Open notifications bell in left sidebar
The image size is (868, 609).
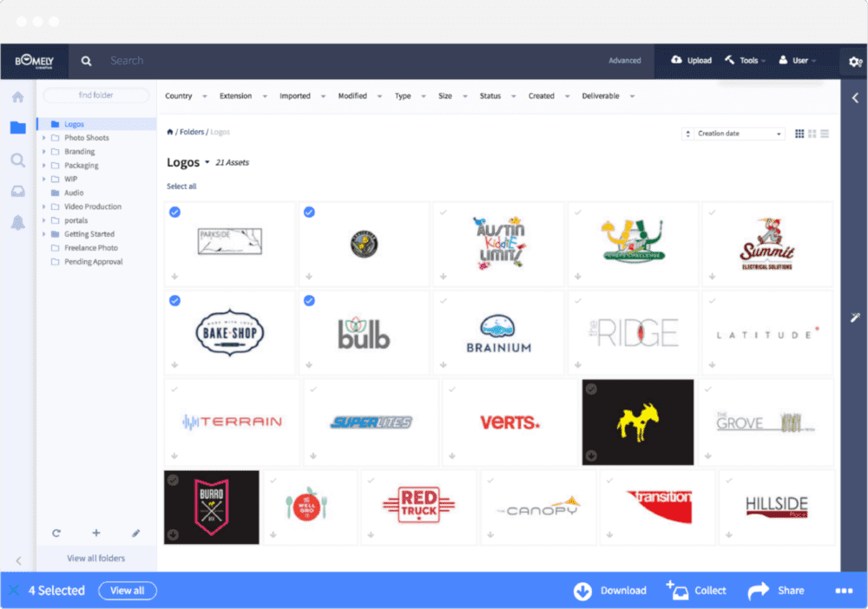click(x=17, y=223)
